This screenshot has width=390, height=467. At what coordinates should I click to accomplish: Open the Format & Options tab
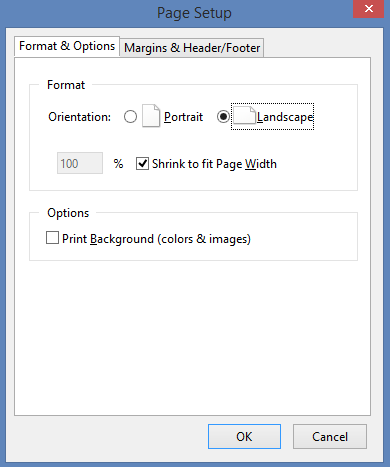coord(67,46)
